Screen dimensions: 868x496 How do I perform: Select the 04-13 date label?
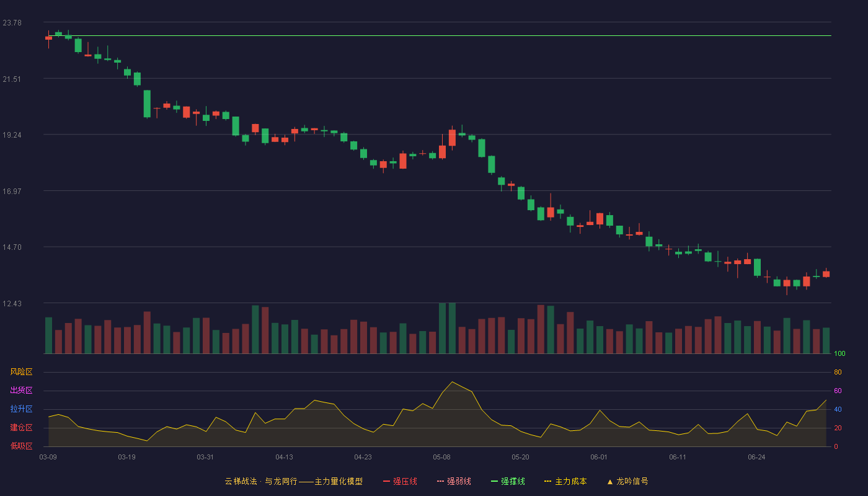(x=284, y=457)
